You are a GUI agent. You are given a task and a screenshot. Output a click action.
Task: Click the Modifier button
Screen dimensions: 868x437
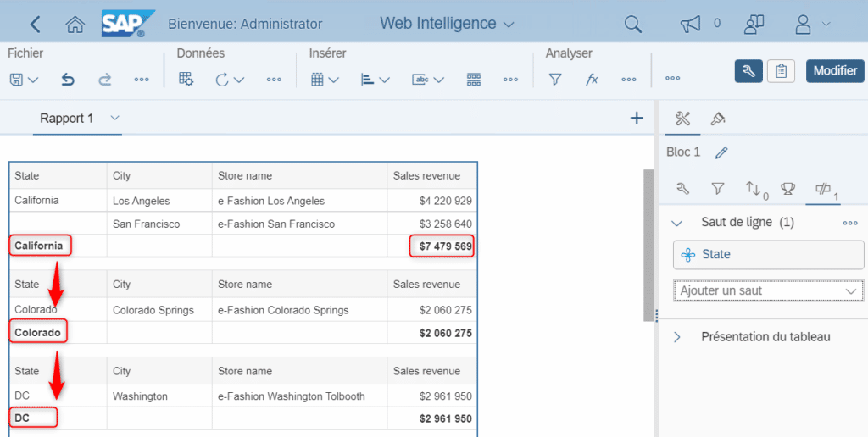(835, 71)
